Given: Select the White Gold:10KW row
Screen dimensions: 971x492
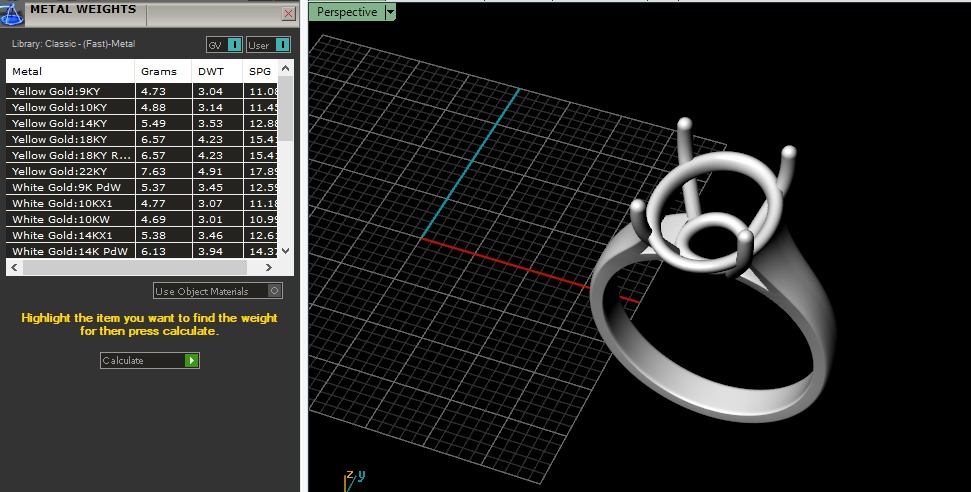Looking at the screenshot, I should (x=142, y=219).
